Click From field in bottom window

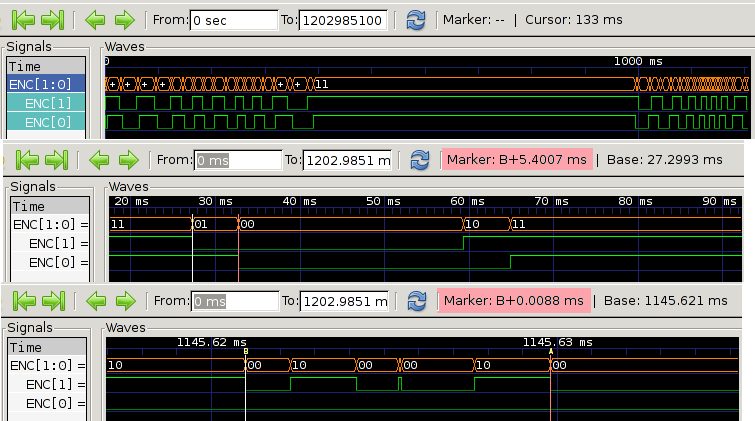[x=235, y=302]
